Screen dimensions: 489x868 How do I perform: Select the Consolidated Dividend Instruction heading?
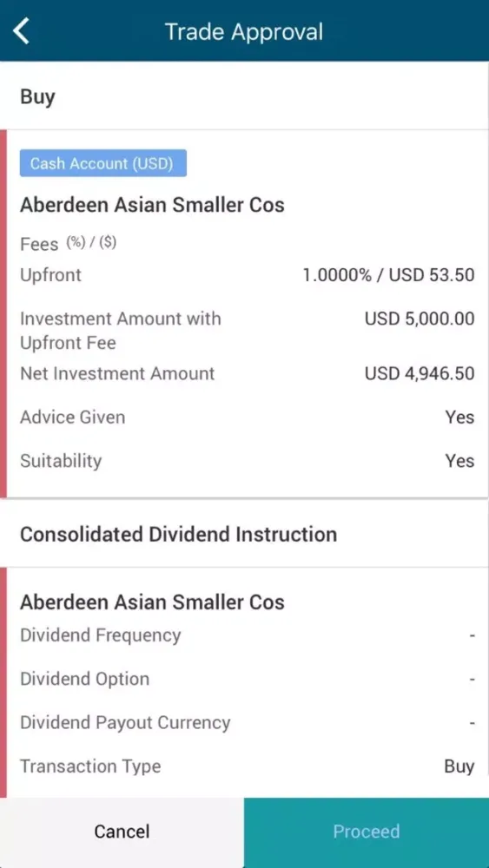click(178, 534)
